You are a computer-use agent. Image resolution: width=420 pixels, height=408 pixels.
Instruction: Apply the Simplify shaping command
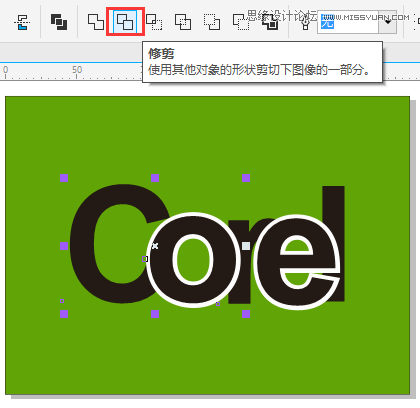click(x=183, y=22)
